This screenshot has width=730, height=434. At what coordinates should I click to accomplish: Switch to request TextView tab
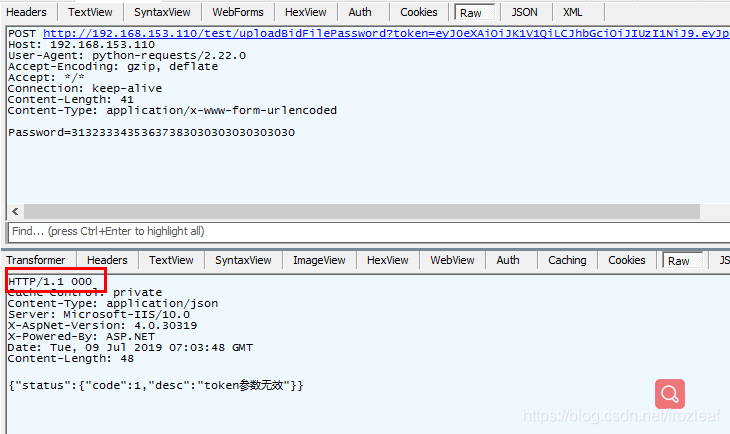pos(90,12)
